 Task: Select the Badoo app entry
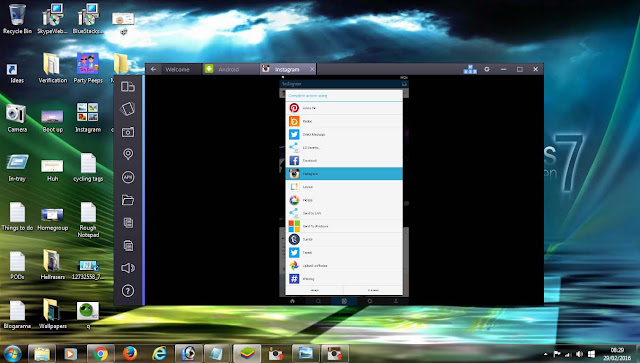pos(344,121)
